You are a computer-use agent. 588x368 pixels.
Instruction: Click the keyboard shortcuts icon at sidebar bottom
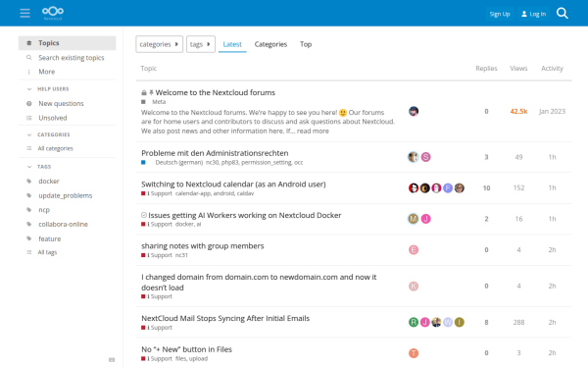(x=112, y=360)
